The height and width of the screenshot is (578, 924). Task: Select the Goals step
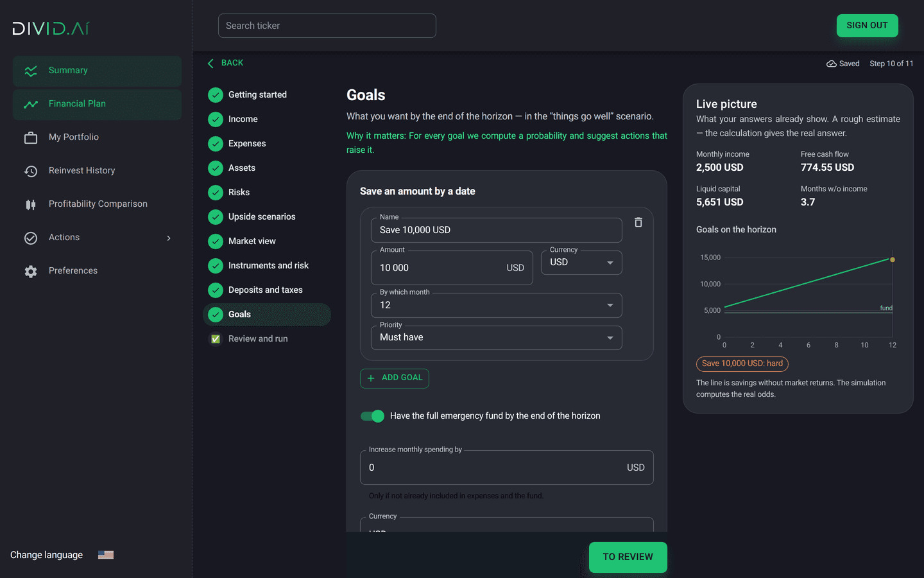267,315
